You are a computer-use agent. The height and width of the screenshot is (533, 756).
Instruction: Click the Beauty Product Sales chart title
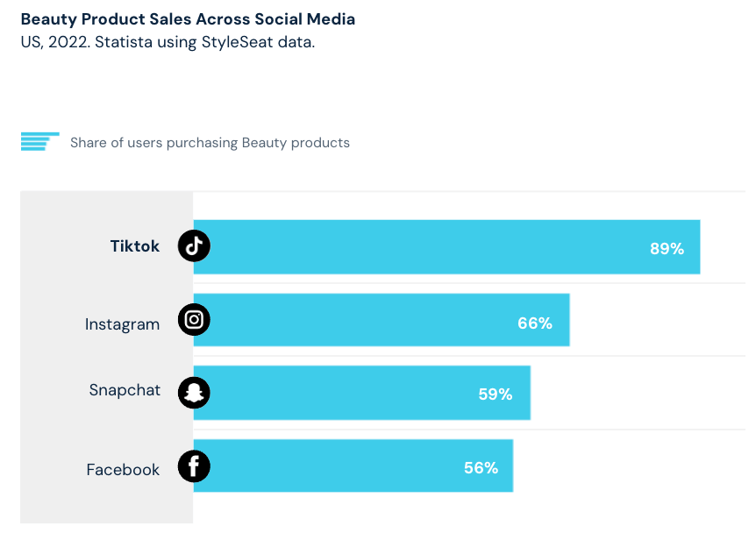coord(188,18)
